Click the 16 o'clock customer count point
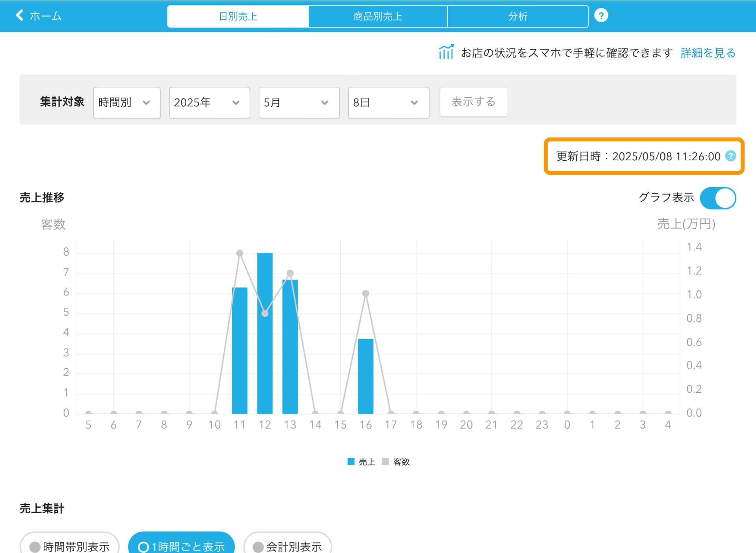 [365, 293]
